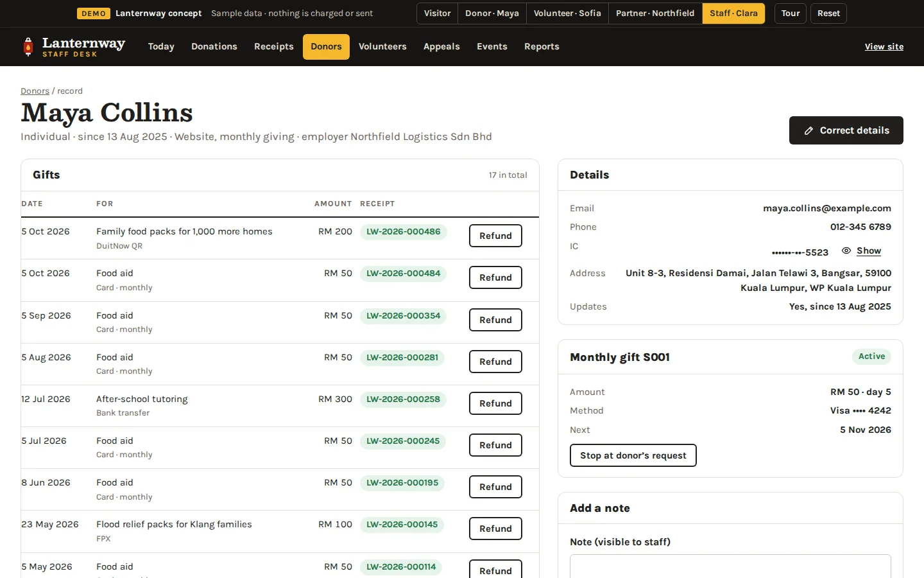Open receipt LW-2026-000281
The height and width of the screenshot is (578, 924).
(402, 358)
